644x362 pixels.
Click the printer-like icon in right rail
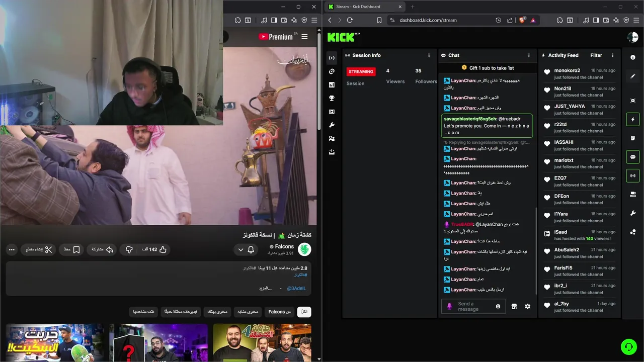point(633,195)
